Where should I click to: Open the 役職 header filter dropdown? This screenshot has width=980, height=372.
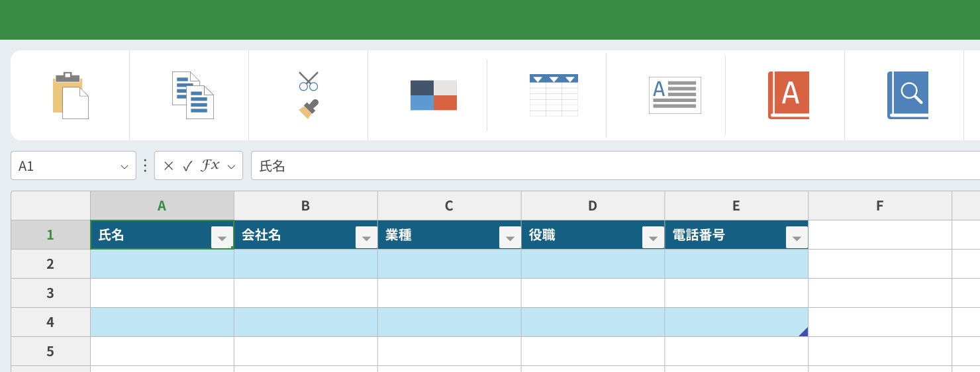(653, 238)
